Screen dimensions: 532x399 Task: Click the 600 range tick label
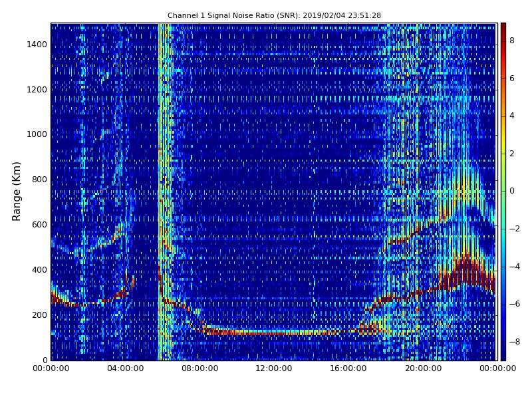click(39, 225)
